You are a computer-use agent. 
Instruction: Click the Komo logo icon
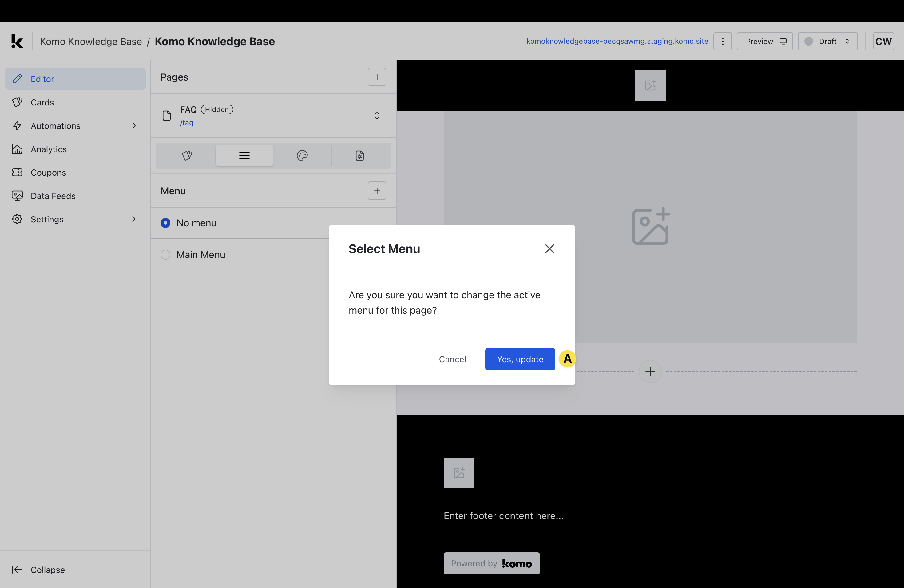(17, 41)
